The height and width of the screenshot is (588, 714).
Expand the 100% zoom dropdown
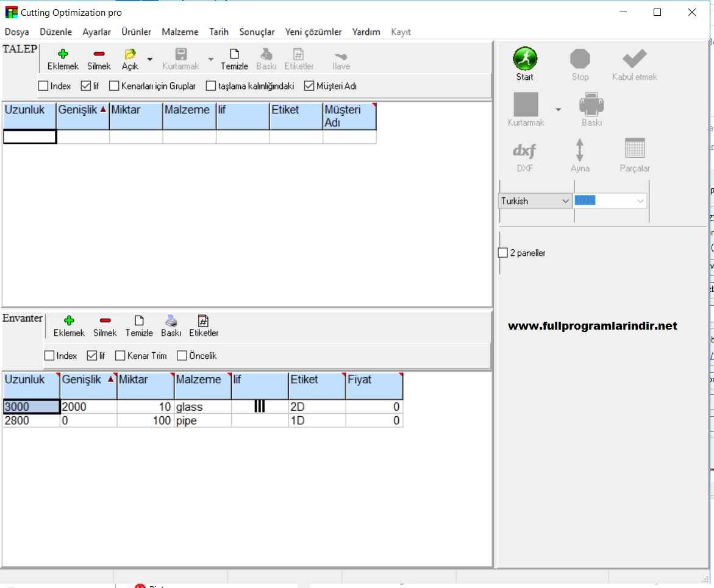640,200
